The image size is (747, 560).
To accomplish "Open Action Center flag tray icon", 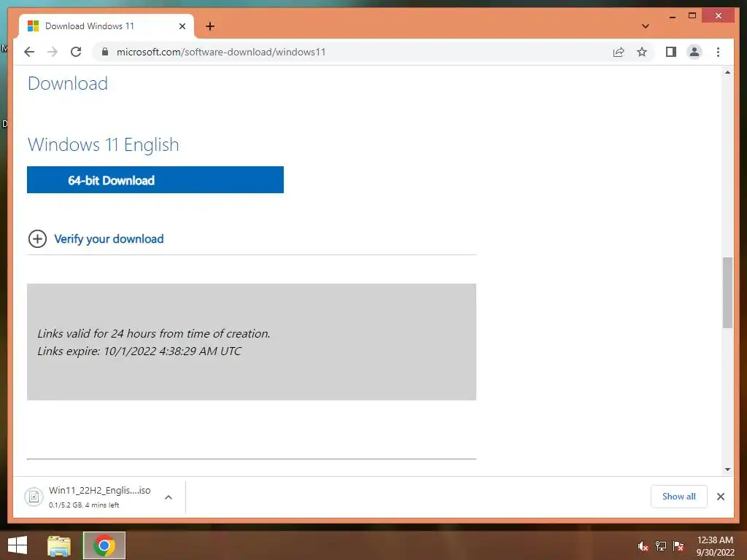I will pos(678,546).
